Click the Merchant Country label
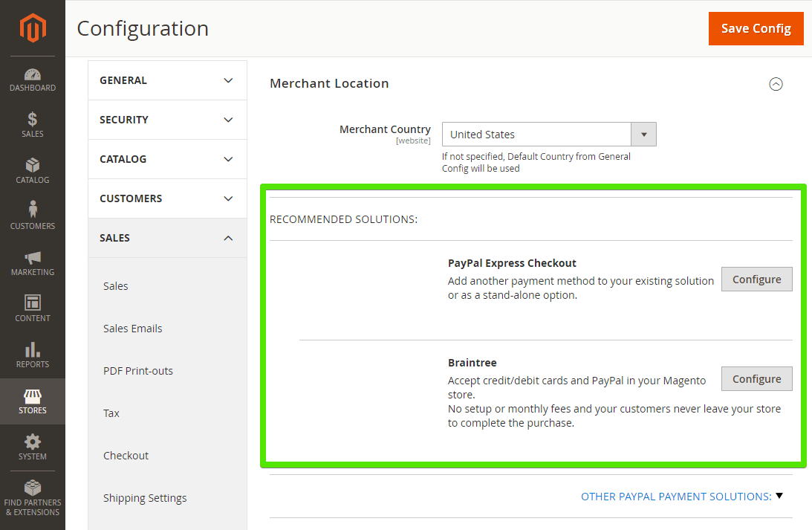Image resolution: width=812 pixels, height=530 pixels. click(385, 129)
